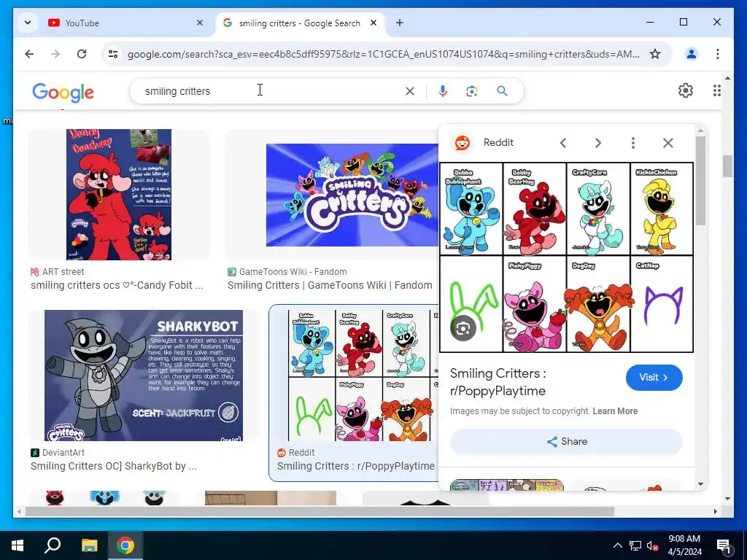Go forward to the next page
The image size is (747, 560).
55,54
